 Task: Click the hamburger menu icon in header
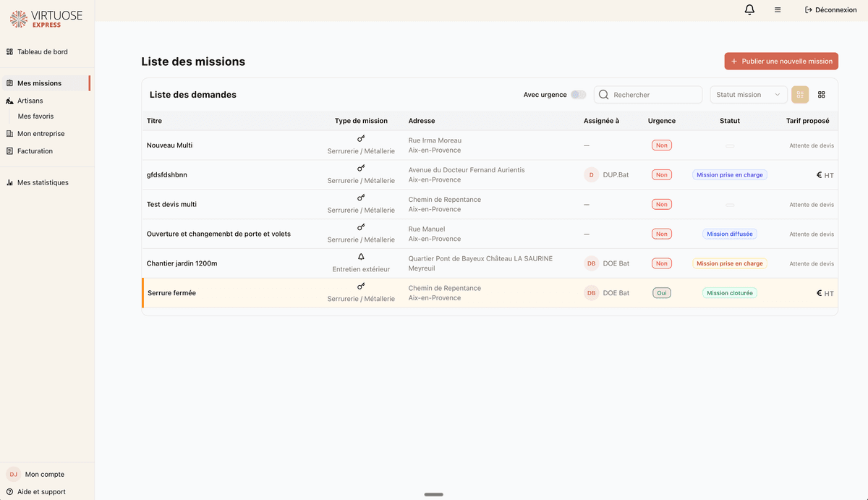click(x=778, y=10)
